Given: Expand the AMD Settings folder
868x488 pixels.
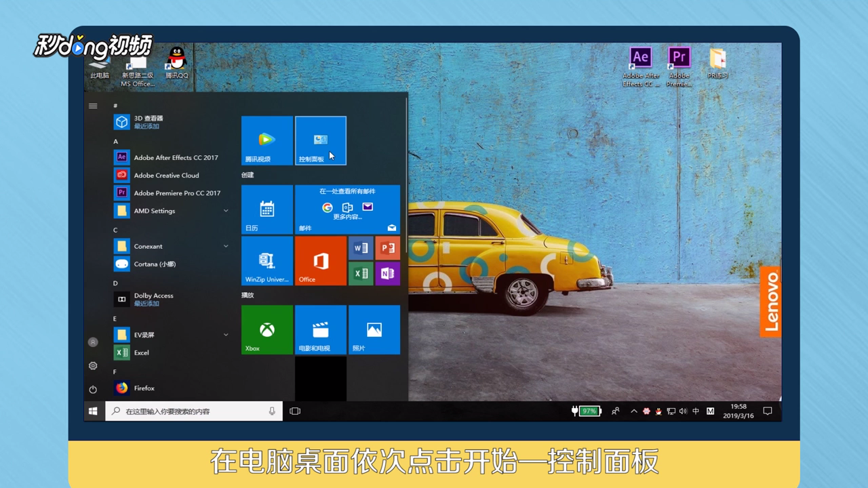Looking at the screenshot, I should [x=172, y=211].
